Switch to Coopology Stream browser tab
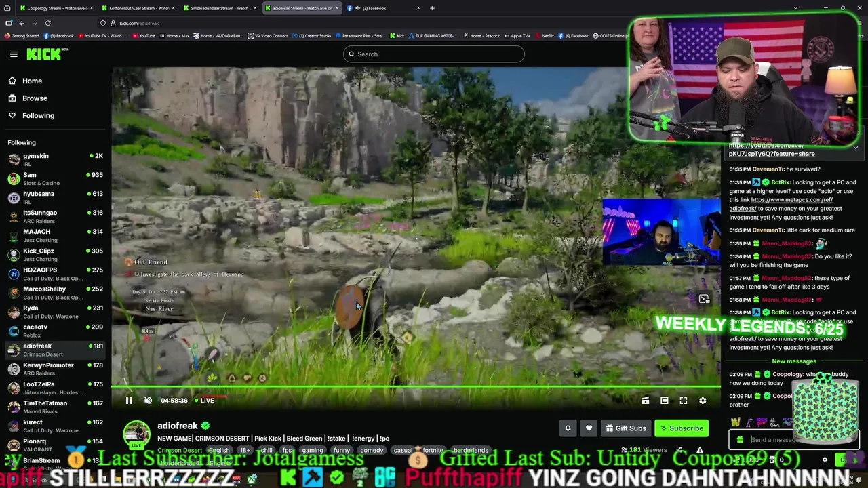 [57, 8]
